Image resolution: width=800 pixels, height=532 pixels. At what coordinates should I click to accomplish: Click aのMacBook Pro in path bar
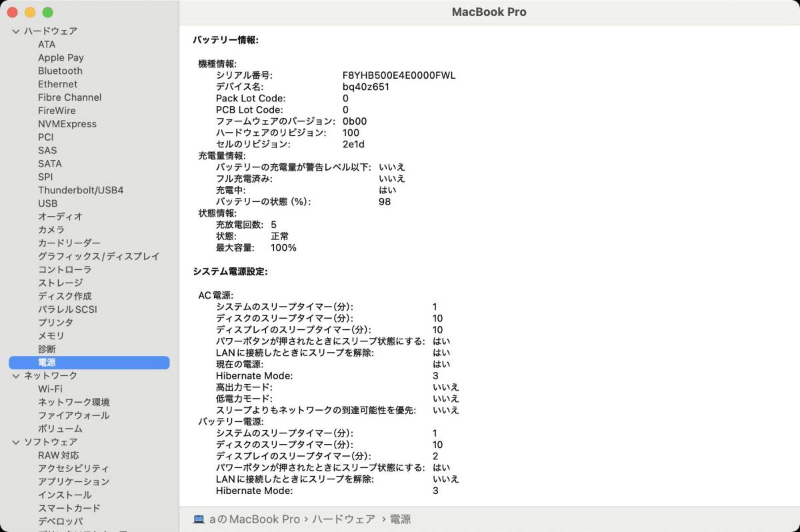(255, 519)
